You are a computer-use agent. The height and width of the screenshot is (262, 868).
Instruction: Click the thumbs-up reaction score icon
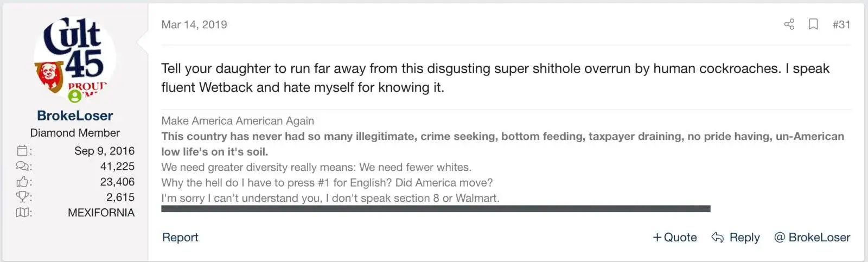22,182
